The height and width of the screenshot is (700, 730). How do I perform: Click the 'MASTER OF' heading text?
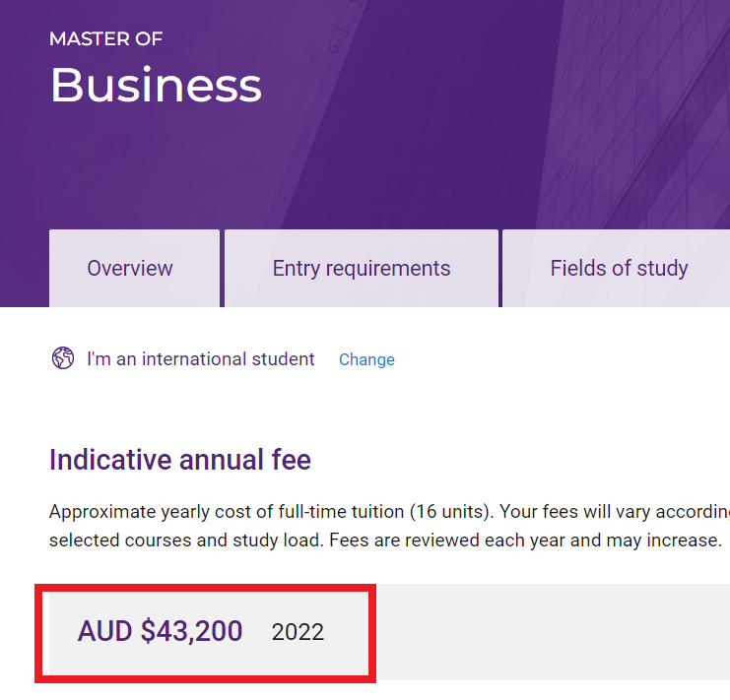point(106,39)
